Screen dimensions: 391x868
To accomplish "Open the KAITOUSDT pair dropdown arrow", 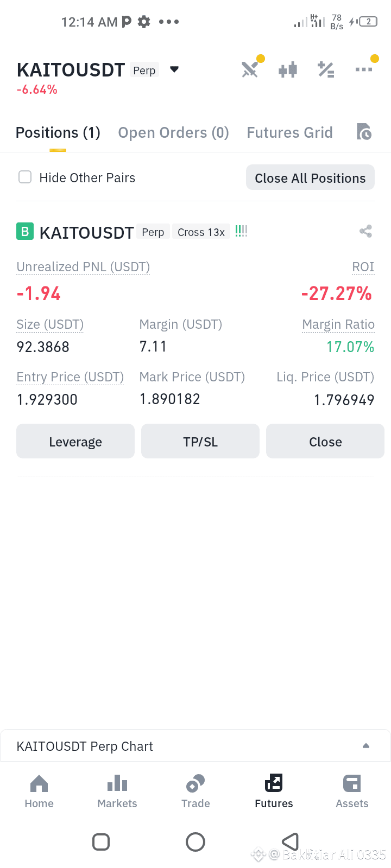I will (174, 69).
